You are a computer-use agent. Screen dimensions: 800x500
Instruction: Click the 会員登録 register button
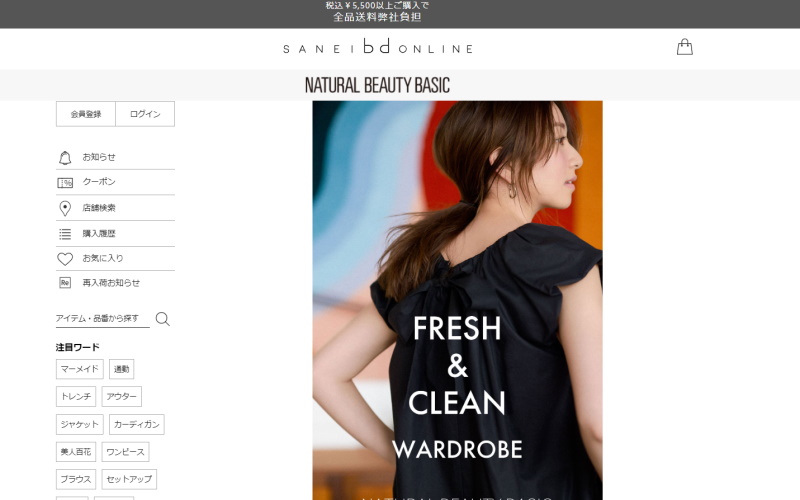tap(86, 114)
